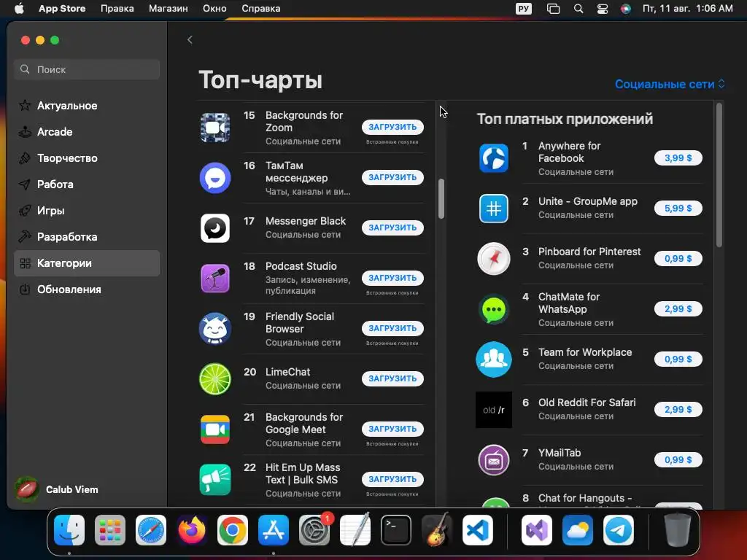This screenshot has width=747, height=560.
Task: Select Категории in the sidebar
Action: 87,263
